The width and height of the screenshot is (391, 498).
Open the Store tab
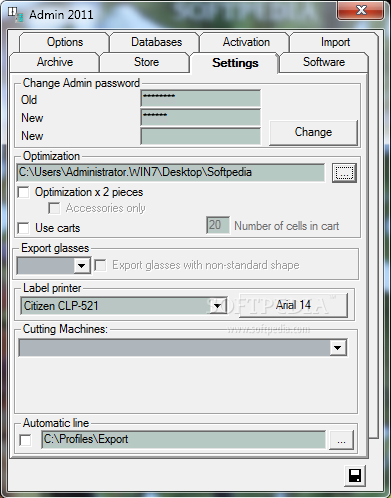pos(146,62)
